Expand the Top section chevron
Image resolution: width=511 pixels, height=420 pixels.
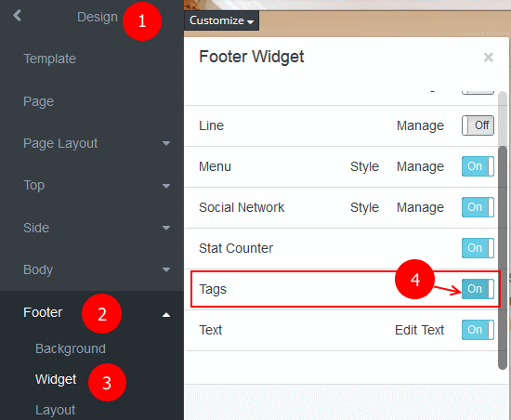pos(166,186)
